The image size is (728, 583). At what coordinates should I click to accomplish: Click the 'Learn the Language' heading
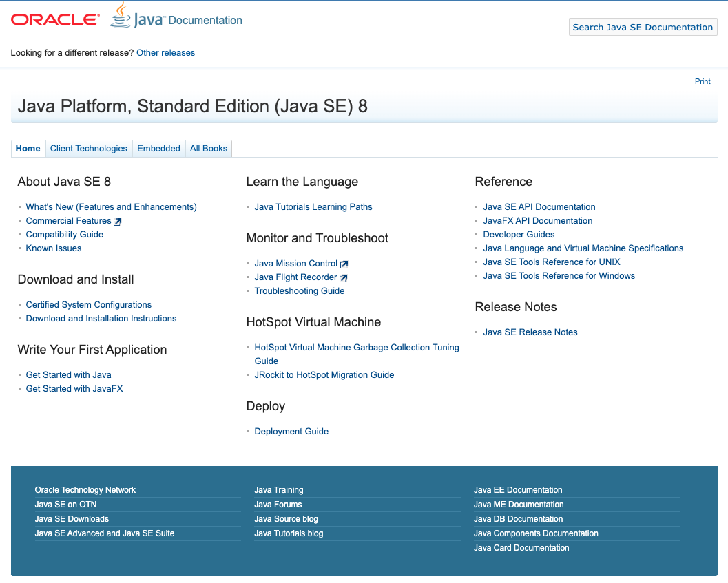tap(302, 182)
